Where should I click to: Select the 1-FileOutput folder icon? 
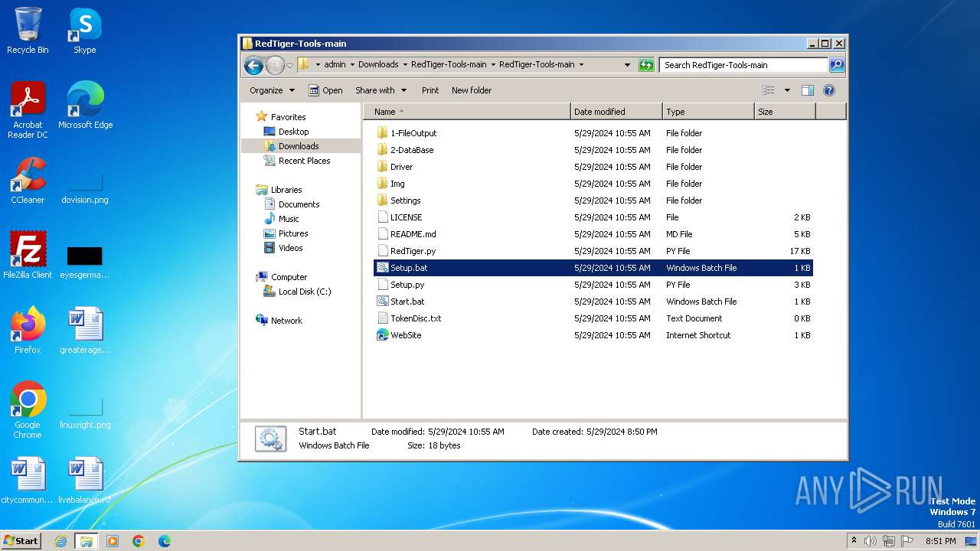pyautogui.click(x=383, y=133)
